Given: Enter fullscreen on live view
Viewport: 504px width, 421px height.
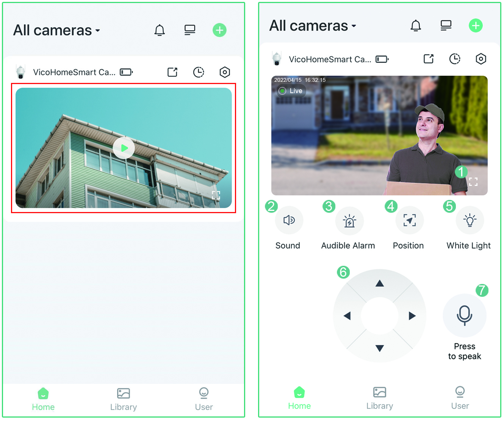Looking at the screenshot, I should (473, 182).
